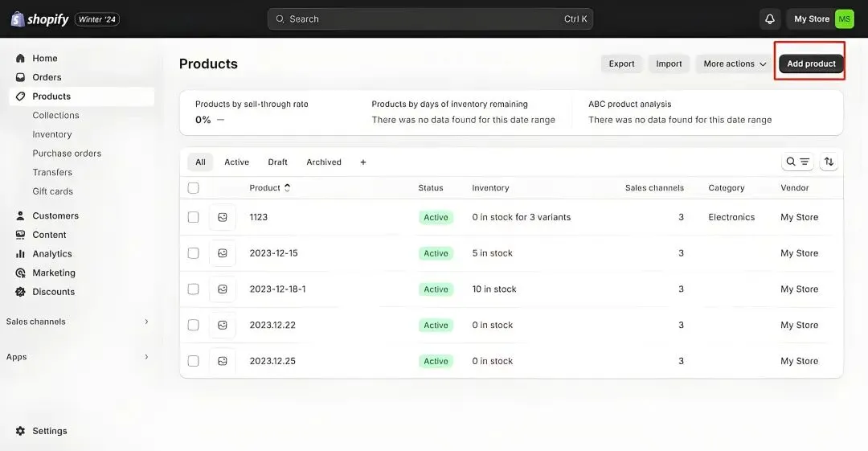Click the image thumbnail for product 1123
This screenshot has width=868, height=451.
pyautogui.click(x=223, y=217)
